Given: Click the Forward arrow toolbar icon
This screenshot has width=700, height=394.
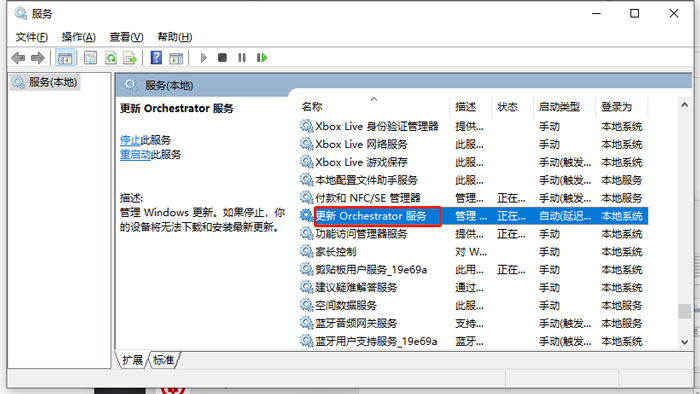Looking at the screenshot, I should (38, 58).
